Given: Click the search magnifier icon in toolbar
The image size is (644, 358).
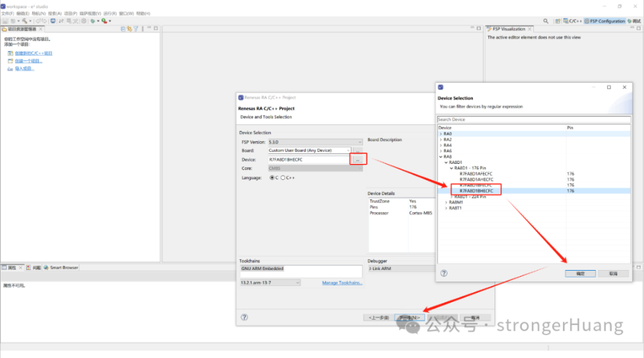Looking at the screenshot, I should click(546, 21).
